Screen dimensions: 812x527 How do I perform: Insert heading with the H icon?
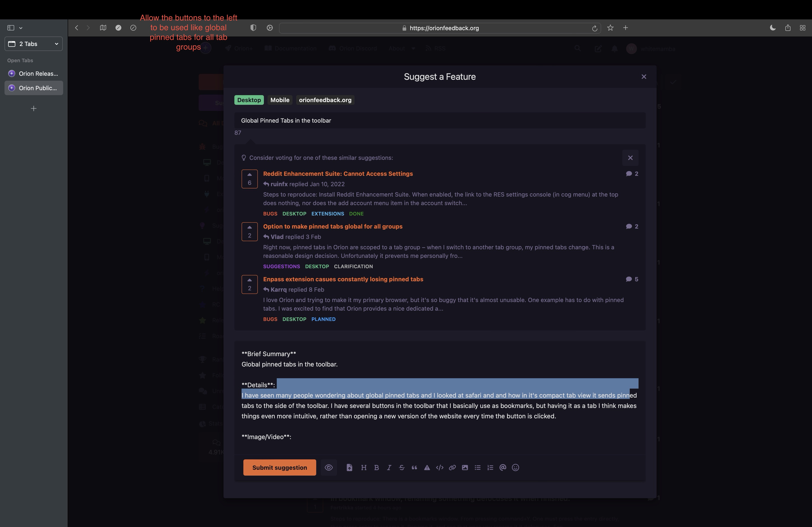click(364, 468)
